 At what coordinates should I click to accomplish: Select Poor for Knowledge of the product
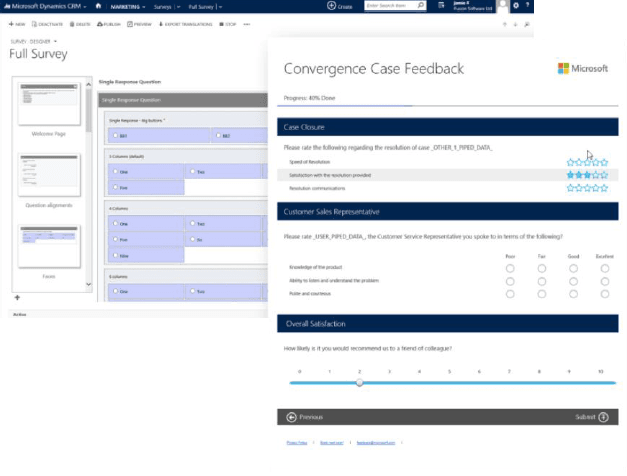coord(510,269)
